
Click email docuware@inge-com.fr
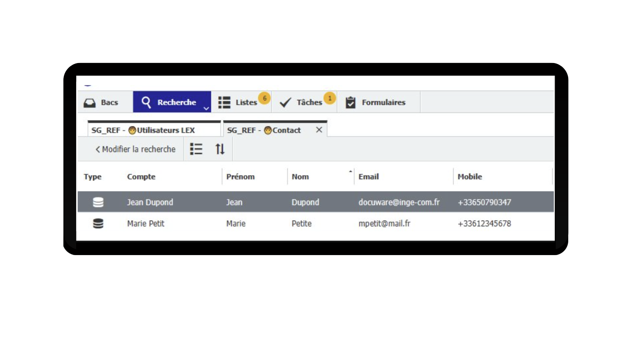(399, 202)
